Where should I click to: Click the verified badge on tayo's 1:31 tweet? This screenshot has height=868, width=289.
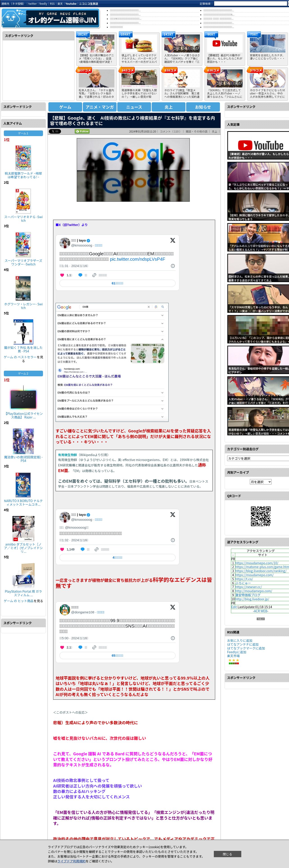pyautogui.click(x=88, y=241)
